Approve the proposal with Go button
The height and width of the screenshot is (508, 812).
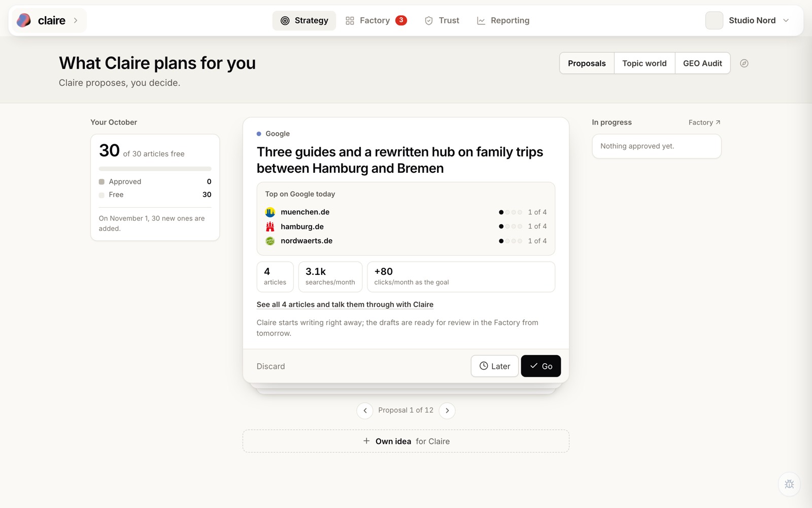(541, 366)
